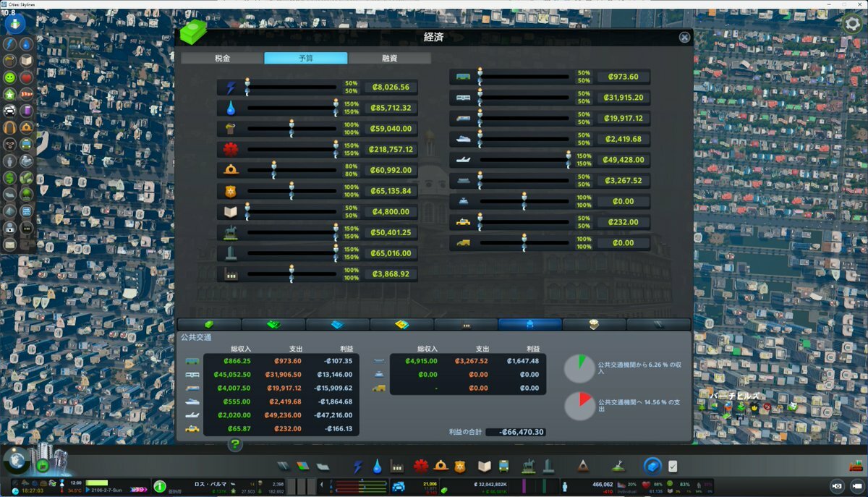This screenshot has width=868, height=497.
Task: Click the airplane loss value -₡47,216.00
Action: (x=333, y=415)
